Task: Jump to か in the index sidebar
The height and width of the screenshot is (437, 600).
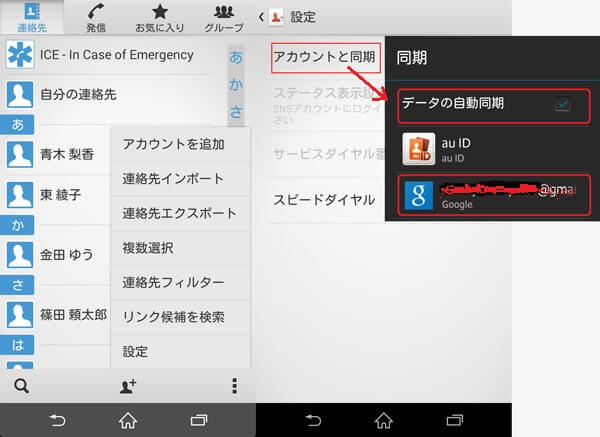Action: (236, 85)
